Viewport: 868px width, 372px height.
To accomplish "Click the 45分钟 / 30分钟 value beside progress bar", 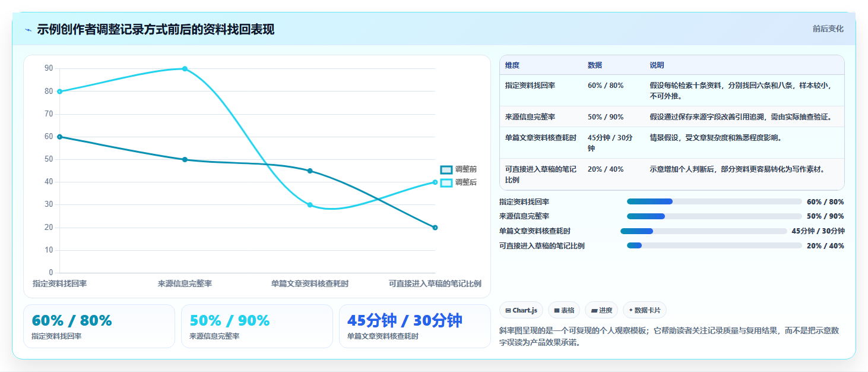I will (x=818, y=231).
